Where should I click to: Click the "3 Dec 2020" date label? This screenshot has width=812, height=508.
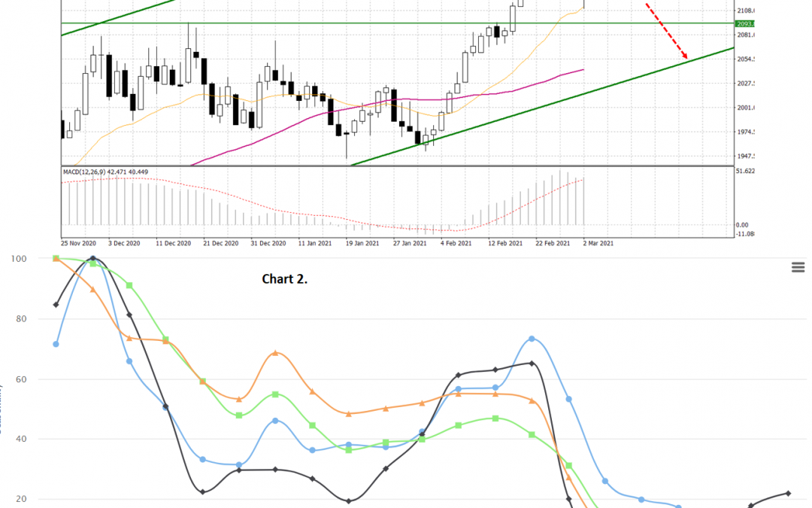[124, 243]
